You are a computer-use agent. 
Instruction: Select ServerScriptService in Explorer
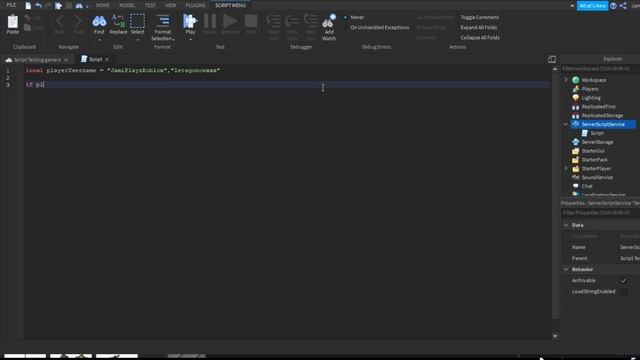603,124
